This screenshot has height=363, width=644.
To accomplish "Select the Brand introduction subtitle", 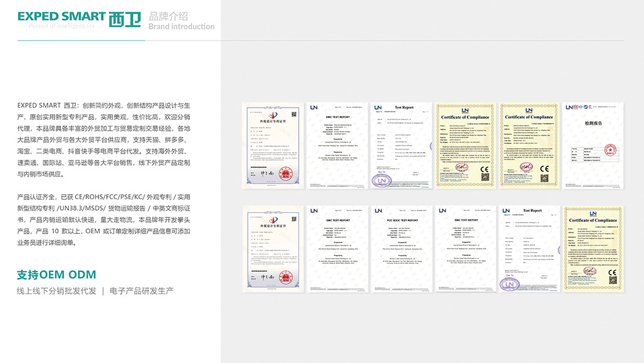I will 182,26.
